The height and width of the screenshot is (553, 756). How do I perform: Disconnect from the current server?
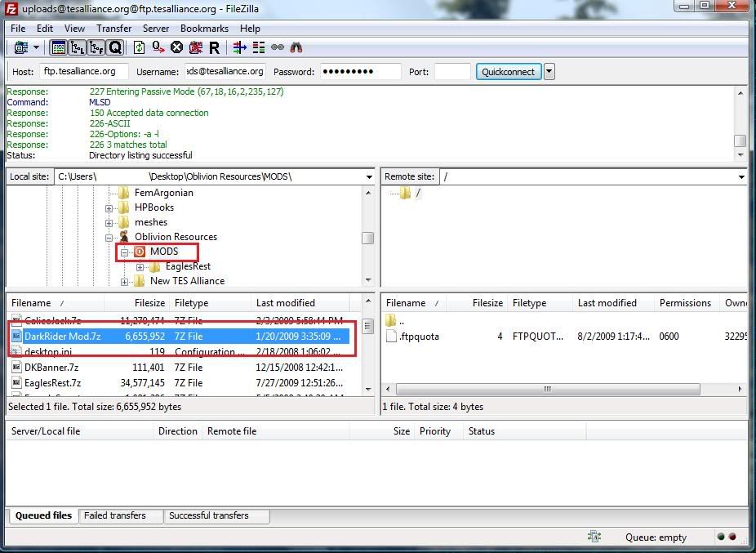click(x=196, y=47)
